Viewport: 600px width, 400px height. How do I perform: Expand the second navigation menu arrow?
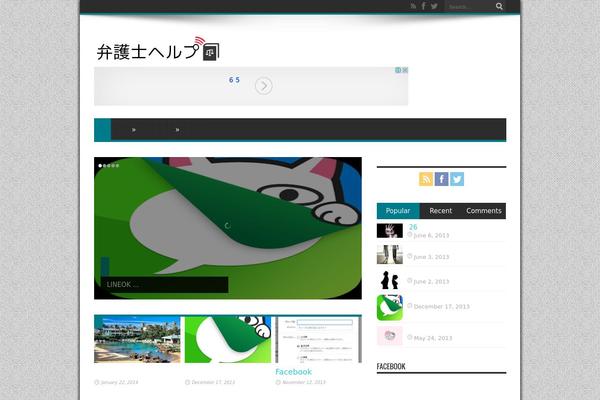[177, 130]
